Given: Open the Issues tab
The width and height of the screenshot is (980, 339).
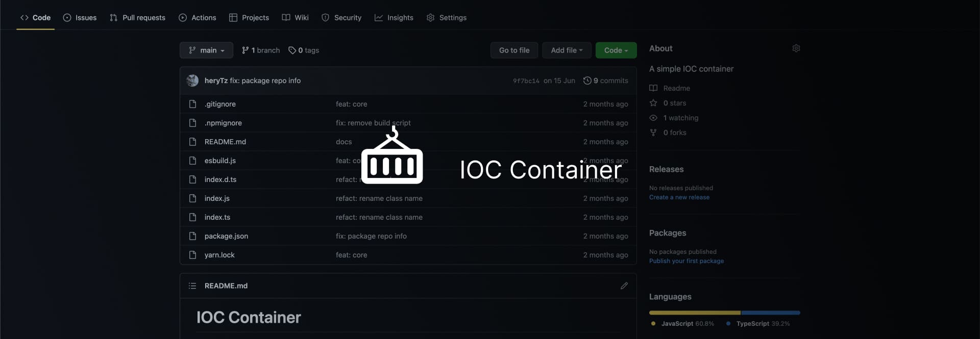Looking at the screenshot, I should click(x=80, y=17).
